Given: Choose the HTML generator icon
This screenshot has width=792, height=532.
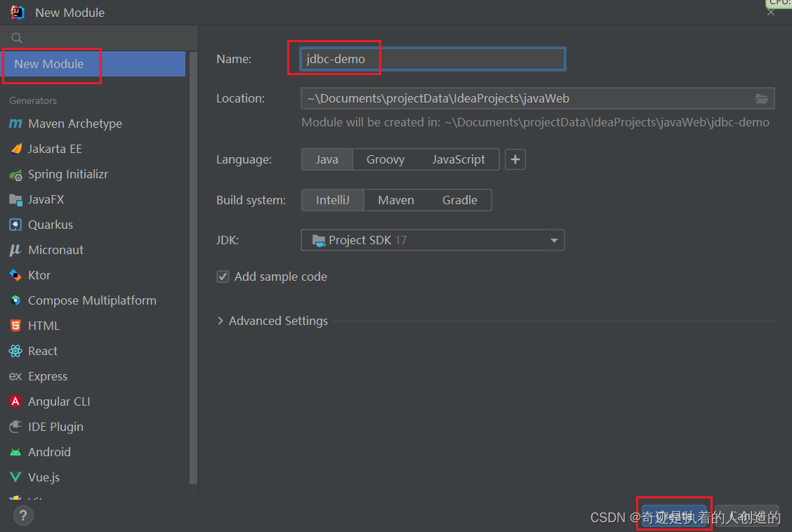Looking at the screenshot, I should tap(15, 326).
